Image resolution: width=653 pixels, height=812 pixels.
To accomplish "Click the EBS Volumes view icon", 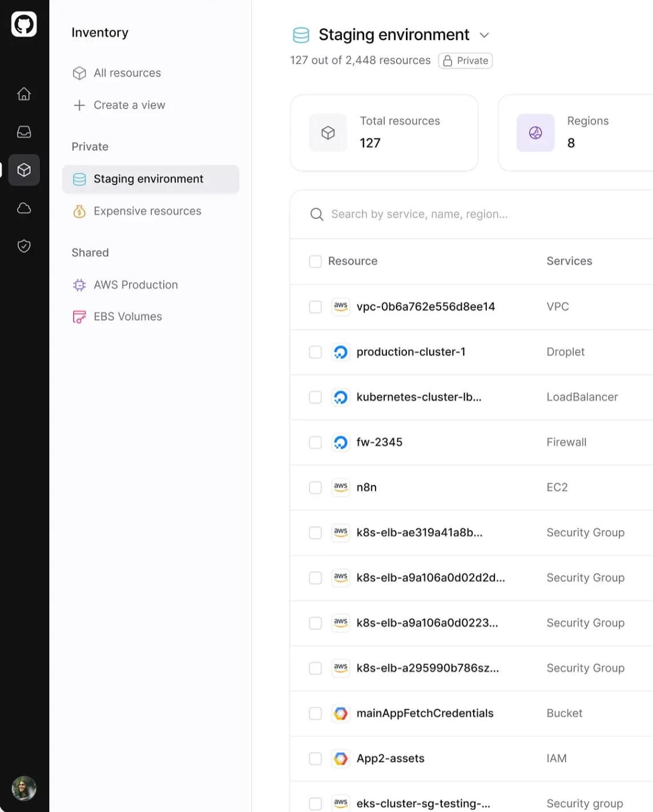I will click(79, 317).
